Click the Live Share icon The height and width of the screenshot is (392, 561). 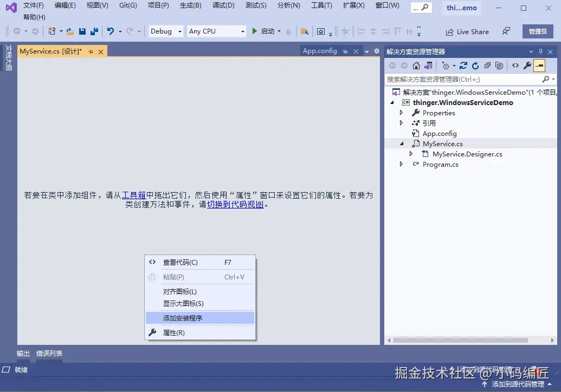pyautogui.click(x=449, y=32)
